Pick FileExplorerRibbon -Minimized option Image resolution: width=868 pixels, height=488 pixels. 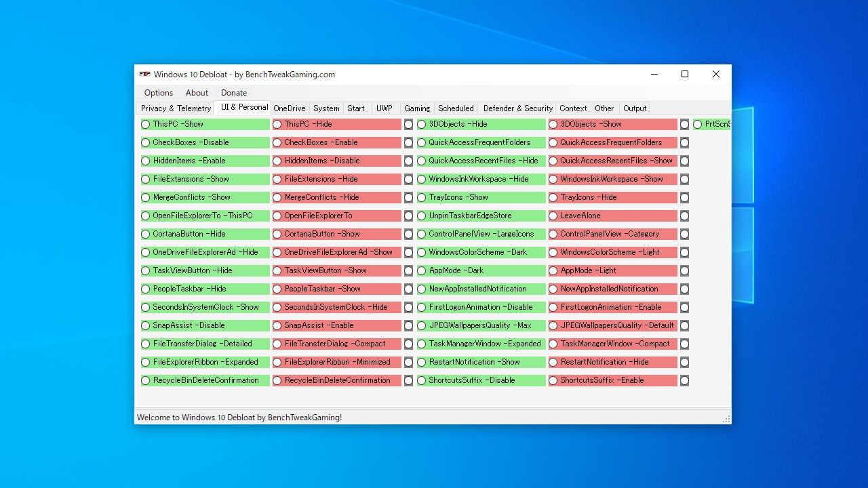click(x=336, y=363)
